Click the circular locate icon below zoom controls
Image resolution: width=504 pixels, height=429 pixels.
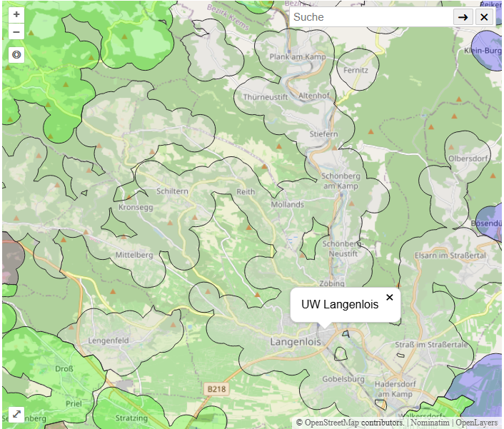click(x=16, y=54)
